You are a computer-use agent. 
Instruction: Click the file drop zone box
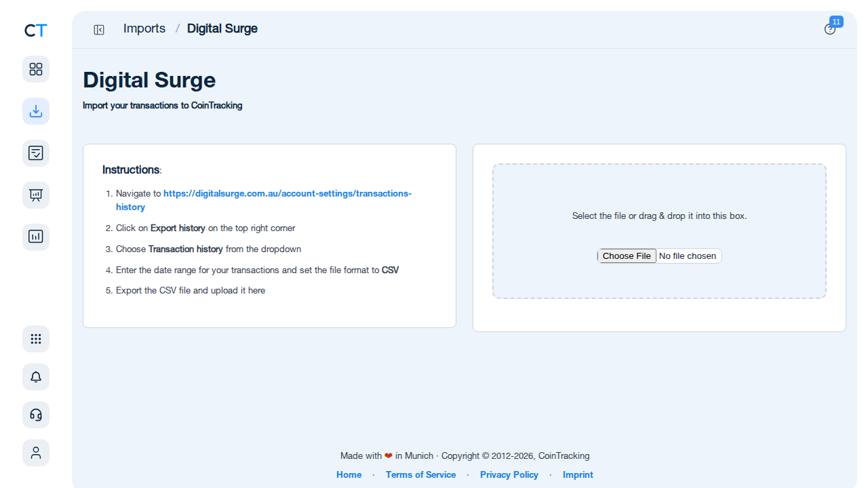click(659, 231)
